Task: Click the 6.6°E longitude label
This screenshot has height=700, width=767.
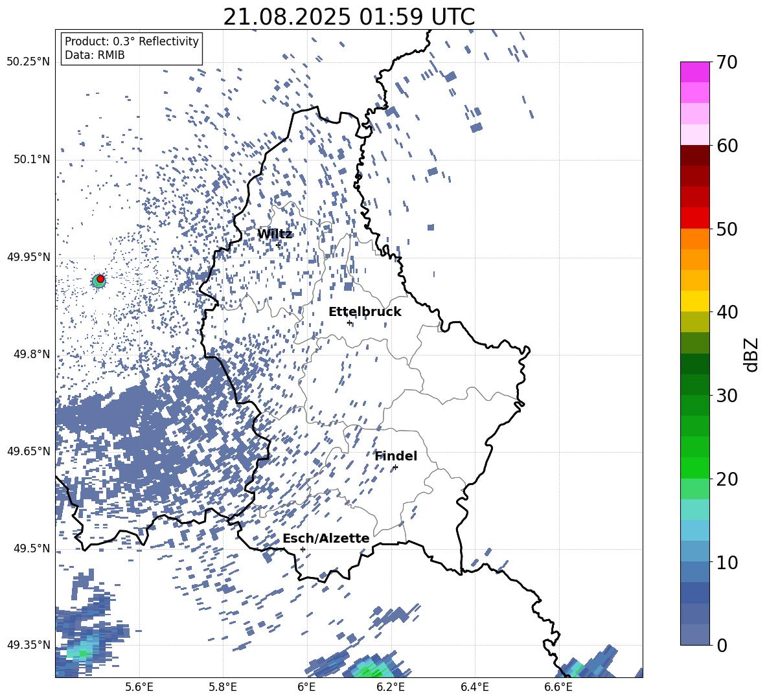Action: [558, 687]
